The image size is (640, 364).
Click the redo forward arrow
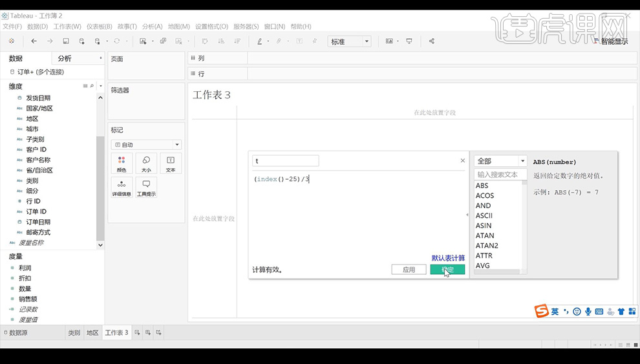point(50,41)
